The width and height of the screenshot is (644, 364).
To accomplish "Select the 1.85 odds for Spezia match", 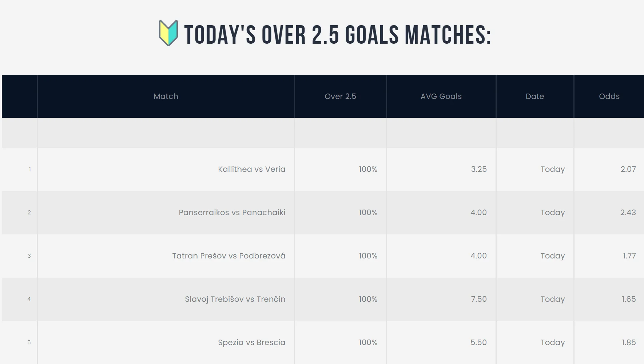I will pos(628,343).
